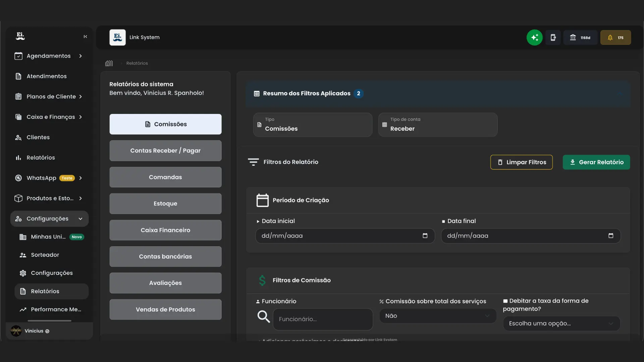This screenshot has width=644, height=362.
Task: Click the mobile device settings icon
Action: [x=553, y=37]
